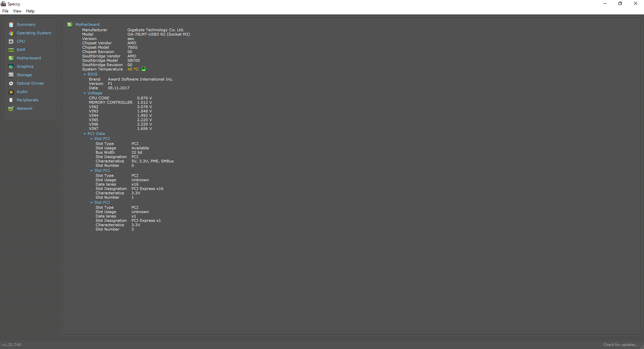This screenshot has height=349, width=644.
Task: Click the manufacturer value Gigabyte Technology Co. Ltd.
Action: tap(156, 30)
